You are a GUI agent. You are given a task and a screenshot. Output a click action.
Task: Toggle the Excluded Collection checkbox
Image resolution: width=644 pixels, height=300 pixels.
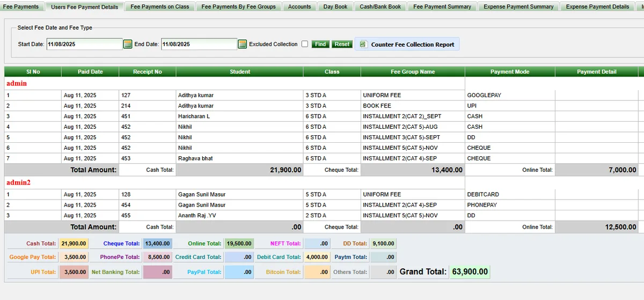(x=305, y=44)
